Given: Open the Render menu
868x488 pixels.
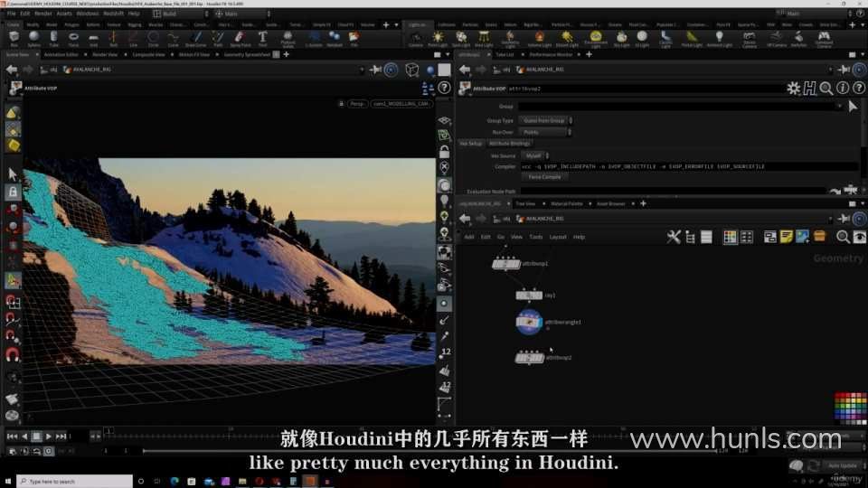Looking at the screenshot, I should click(x=43, y=14).
